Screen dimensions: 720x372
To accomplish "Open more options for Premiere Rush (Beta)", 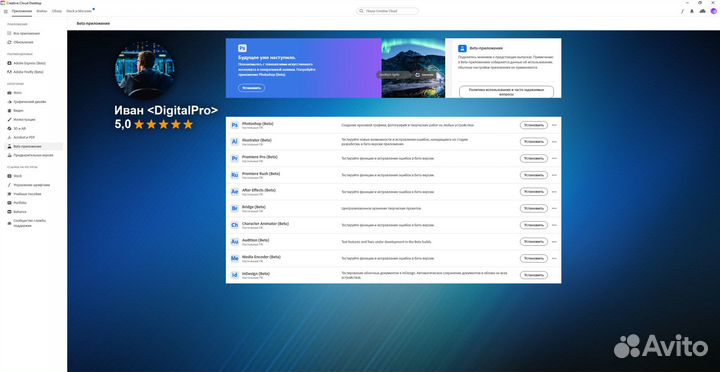I will click(x=554, y=175).
